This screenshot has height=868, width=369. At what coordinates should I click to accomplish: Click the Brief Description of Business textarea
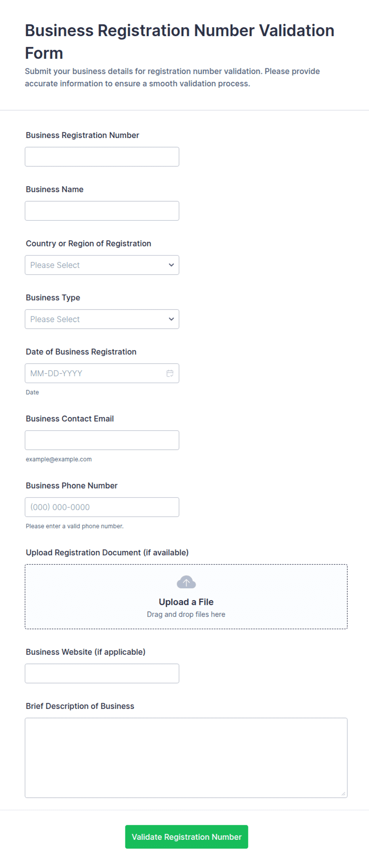[186, 758]
